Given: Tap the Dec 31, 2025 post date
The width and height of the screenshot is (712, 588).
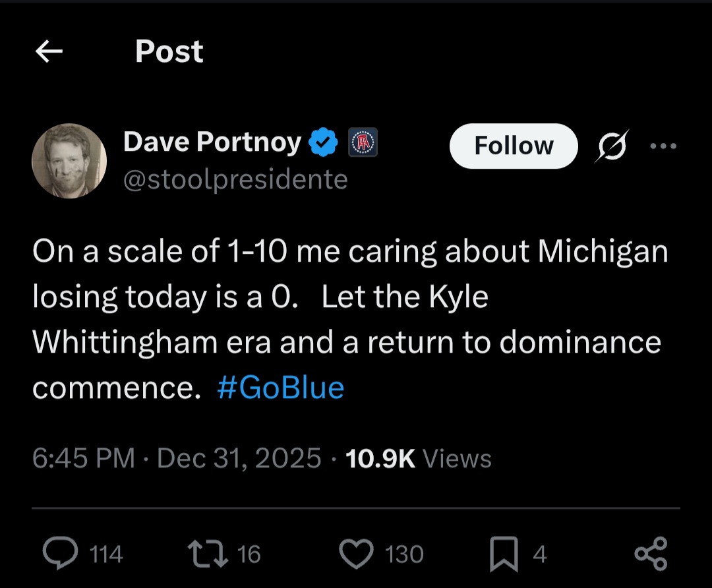Looking at the screenshot, I should pos(239,458).
